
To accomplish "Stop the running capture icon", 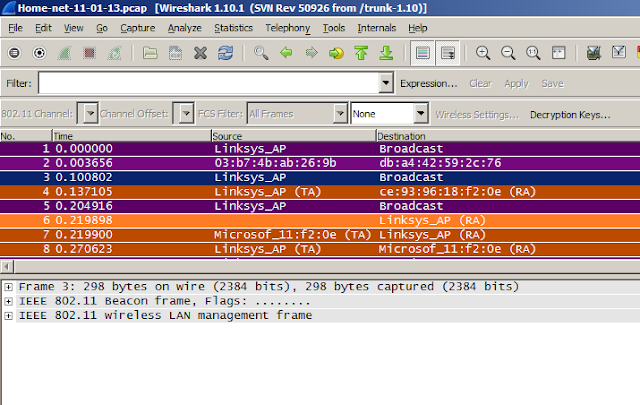I will click(x=89, y=53).
